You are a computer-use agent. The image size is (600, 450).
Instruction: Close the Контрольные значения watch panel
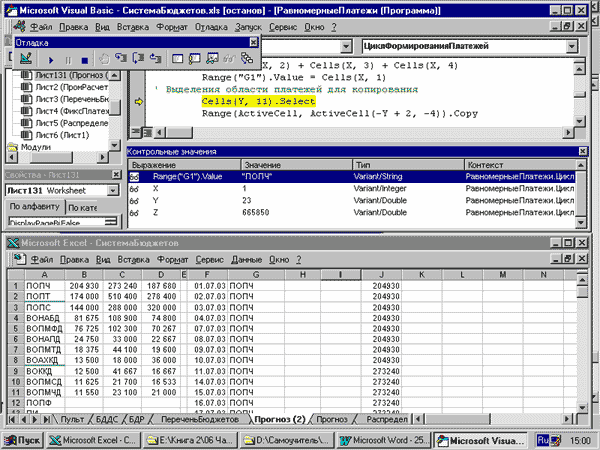[x=582, y=152]
